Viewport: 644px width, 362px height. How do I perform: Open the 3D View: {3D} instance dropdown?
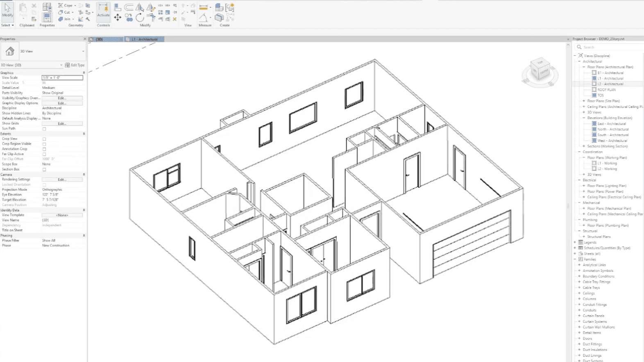click(x=61, y=65)
